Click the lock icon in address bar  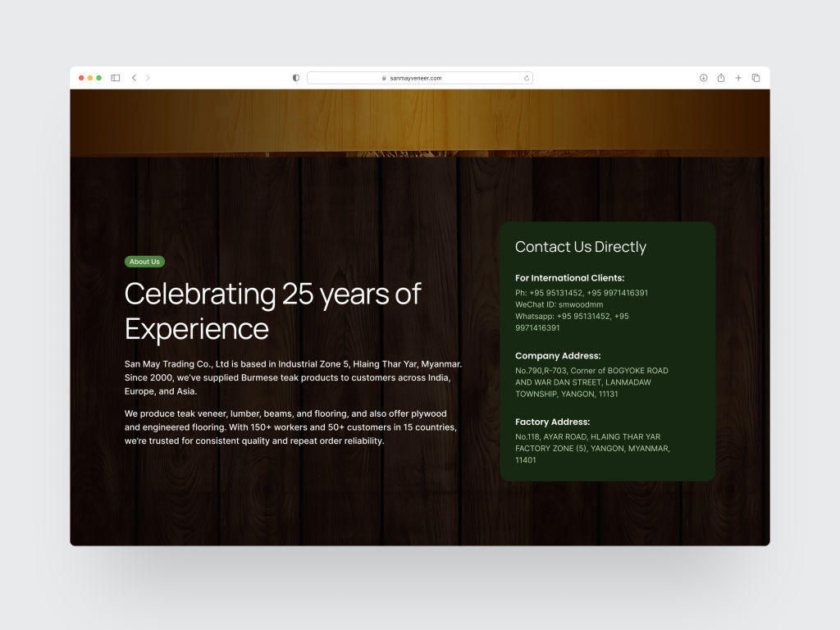[x=384, y=78]
